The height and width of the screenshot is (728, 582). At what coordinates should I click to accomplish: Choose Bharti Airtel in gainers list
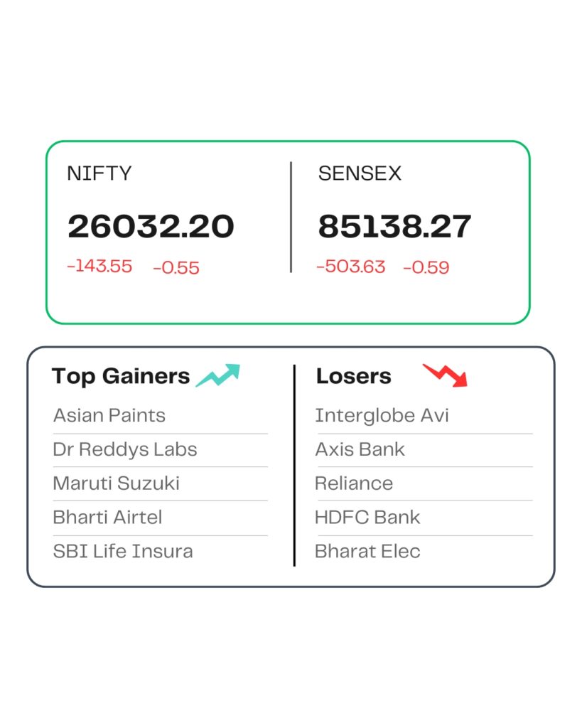(x=107, y=518)
